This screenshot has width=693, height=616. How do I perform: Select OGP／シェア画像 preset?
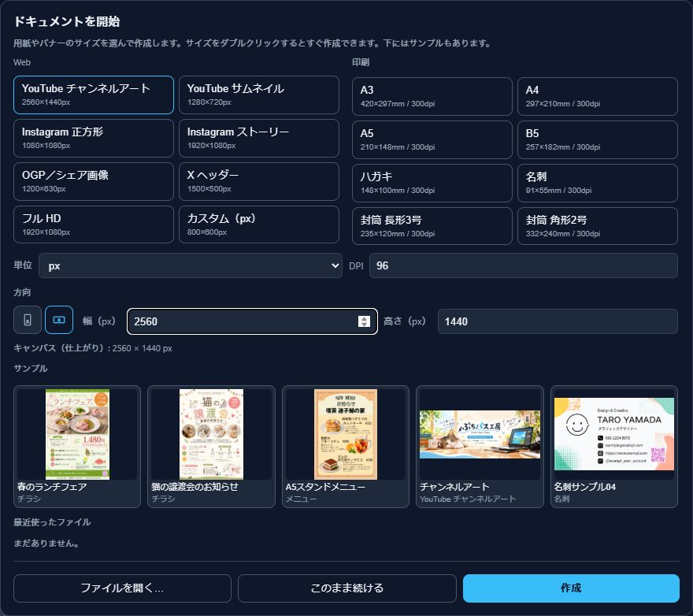pyautogui.click(x=94, y=182)
